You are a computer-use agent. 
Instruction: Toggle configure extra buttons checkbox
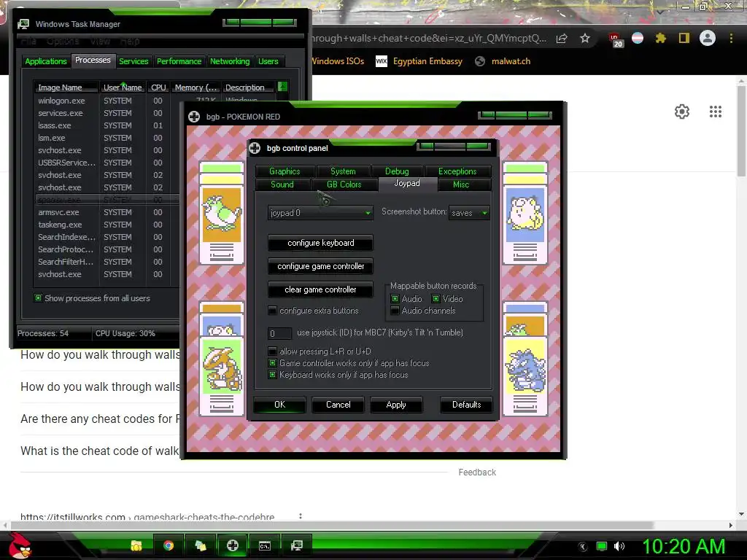click(273, 311)
